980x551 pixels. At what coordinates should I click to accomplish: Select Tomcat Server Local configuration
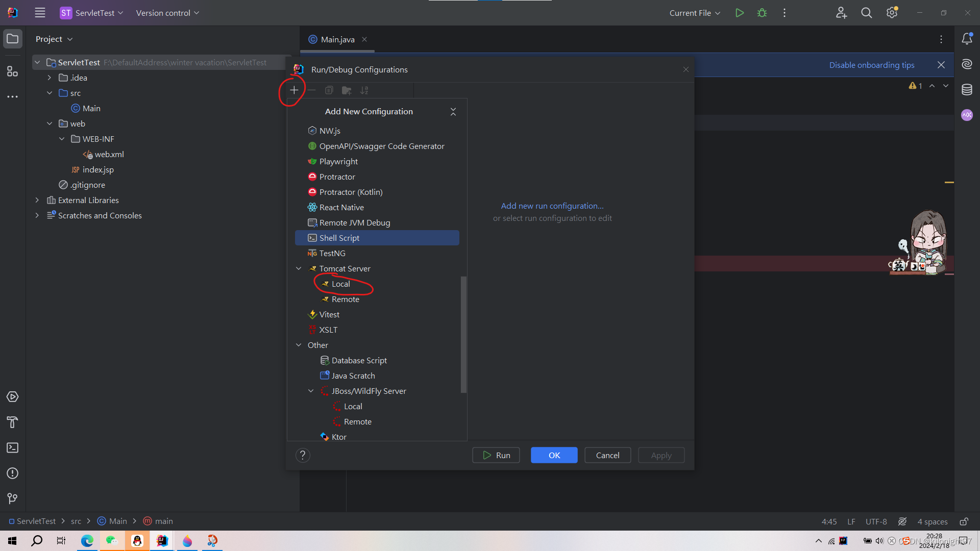(340, 284)
